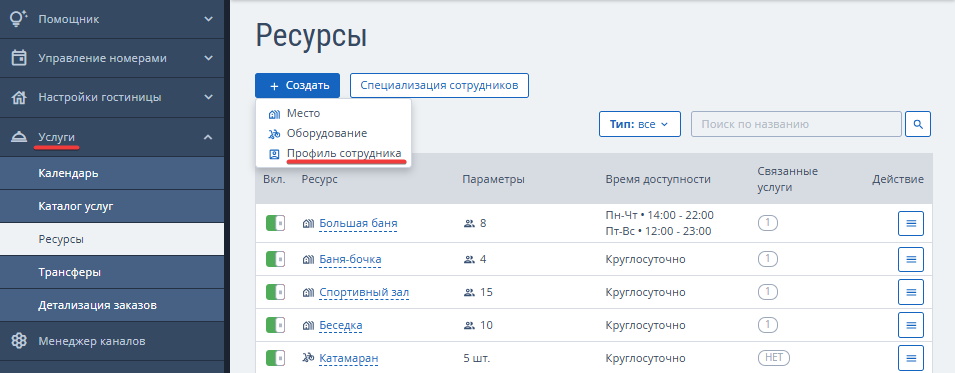This screenshot has width=955, height=373.
Task: Click place icon next to Баня-бочка
Action: [308, 260]
